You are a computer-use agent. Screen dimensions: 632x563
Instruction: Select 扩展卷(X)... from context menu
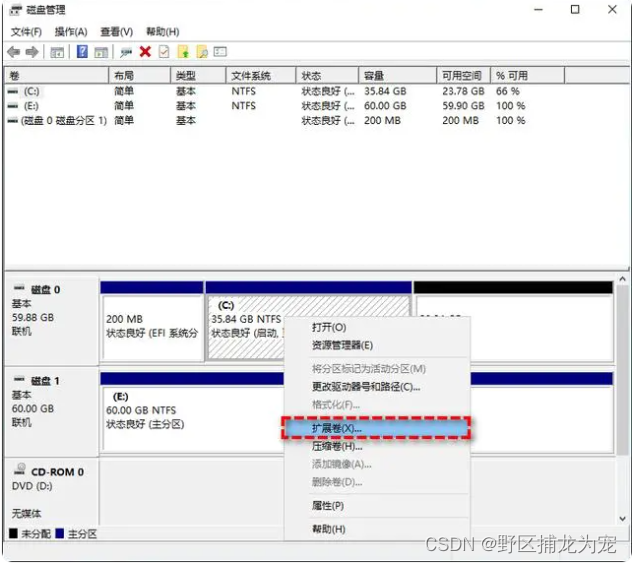click(377, 428)
